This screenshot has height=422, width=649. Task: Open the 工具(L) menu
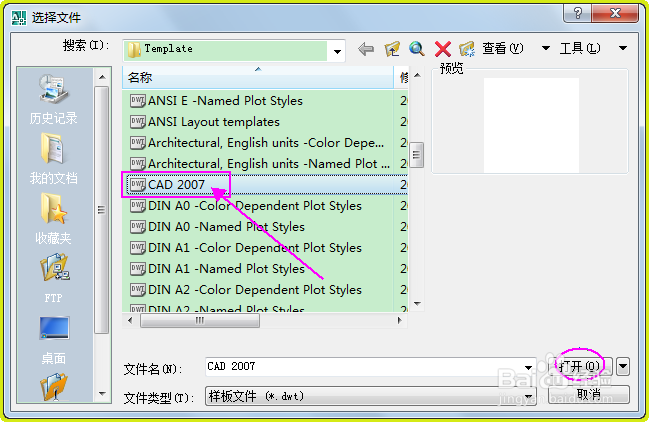[x=580, y=48]
